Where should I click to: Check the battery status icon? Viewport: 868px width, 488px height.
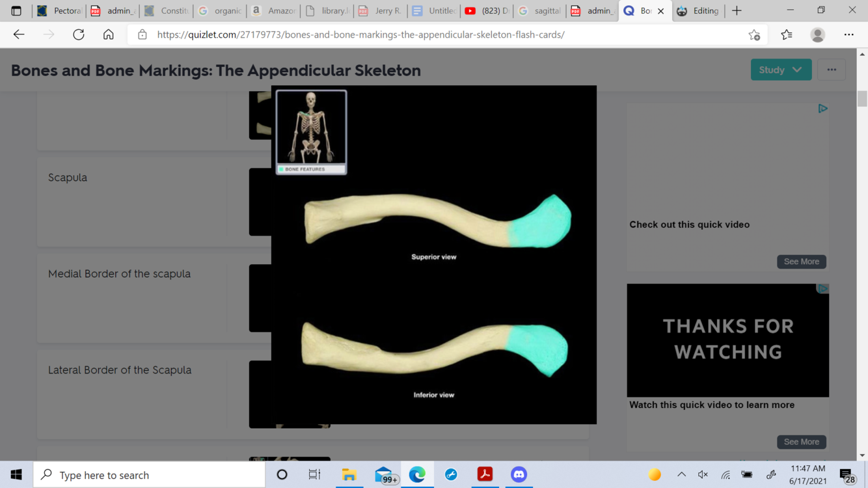coord(747,475)
